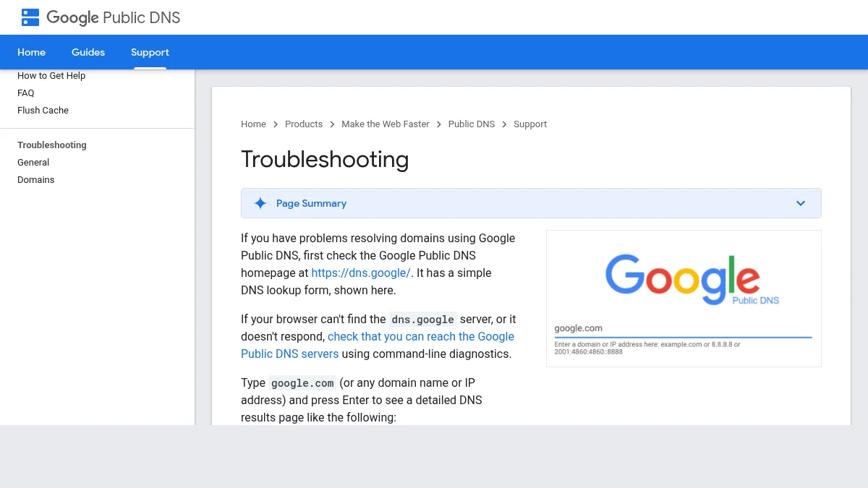868x488 pixels.
Task: Open How to Get Help sidebar link
Action: 51,75
